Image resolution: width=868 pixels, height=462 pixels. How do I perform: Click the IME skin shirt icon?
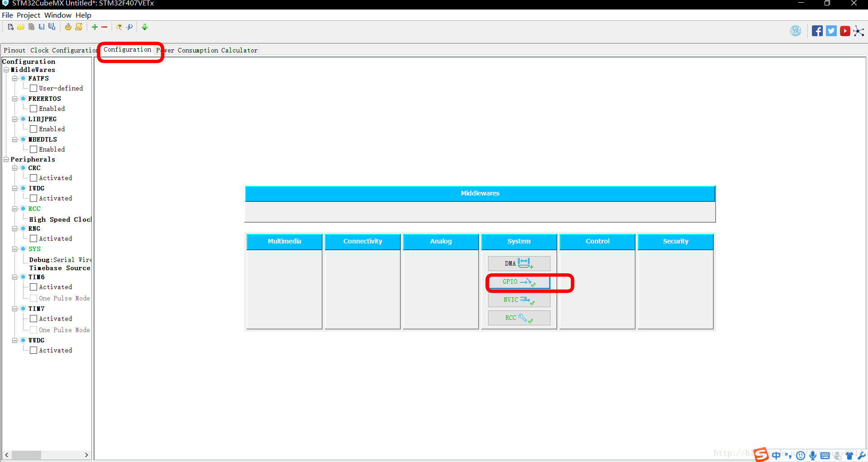[x=849, y=456]
